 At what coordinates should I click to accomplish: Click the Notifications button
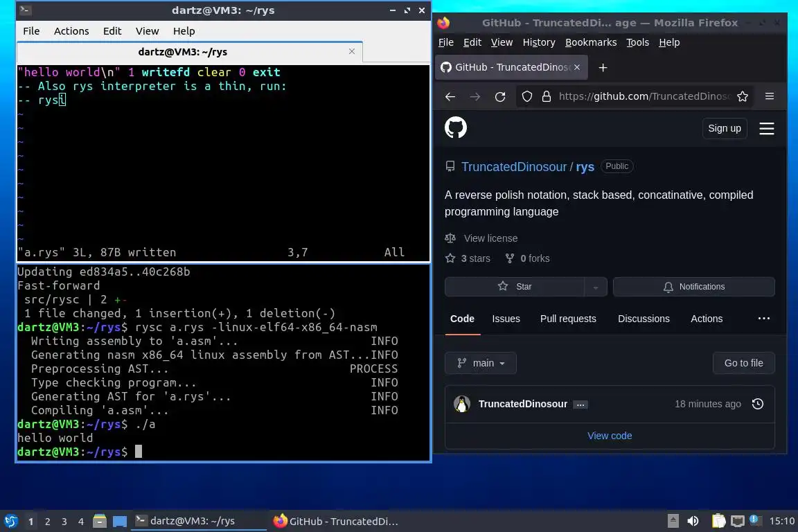pyautogui.click(x=693, y=287)
